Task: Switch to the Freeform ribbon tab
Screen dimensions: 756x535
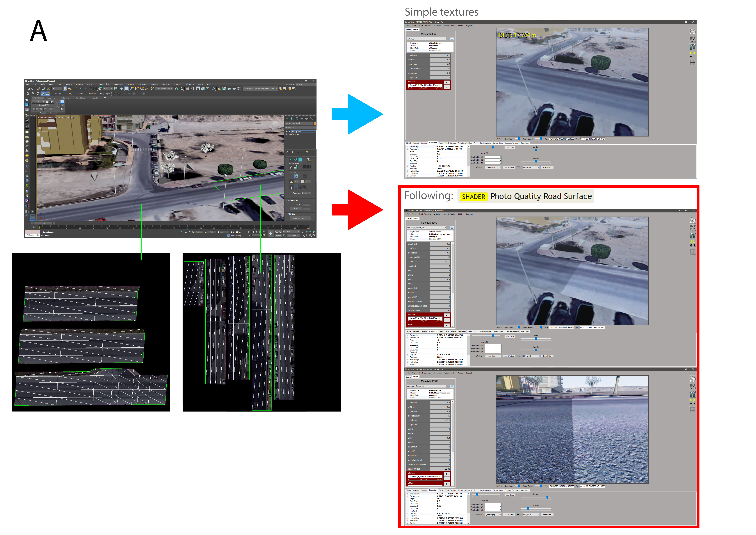Action: (x=51, y=98)
